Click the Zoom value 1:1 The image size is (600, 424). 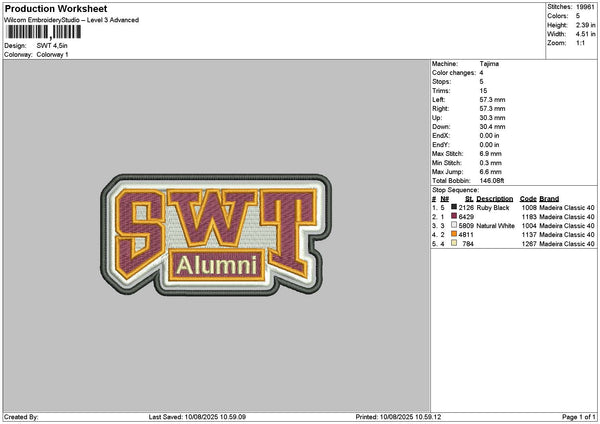[580, 43]
